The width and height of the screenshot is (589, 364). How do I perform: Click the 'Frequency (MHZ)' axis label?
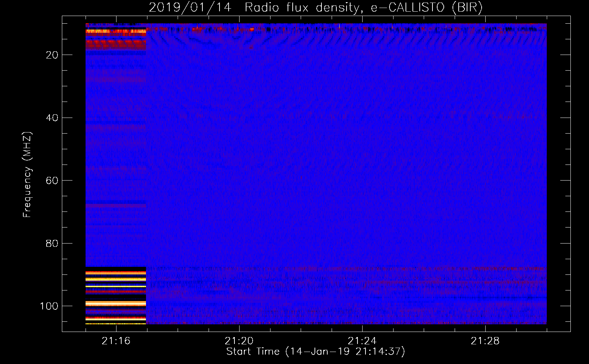tap(27, 175)
